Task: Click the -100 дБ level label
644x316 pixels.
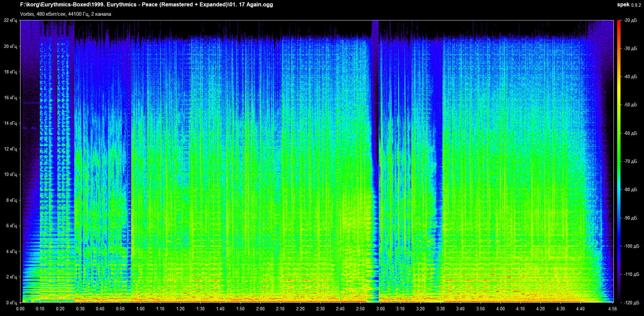Action: 632,246
